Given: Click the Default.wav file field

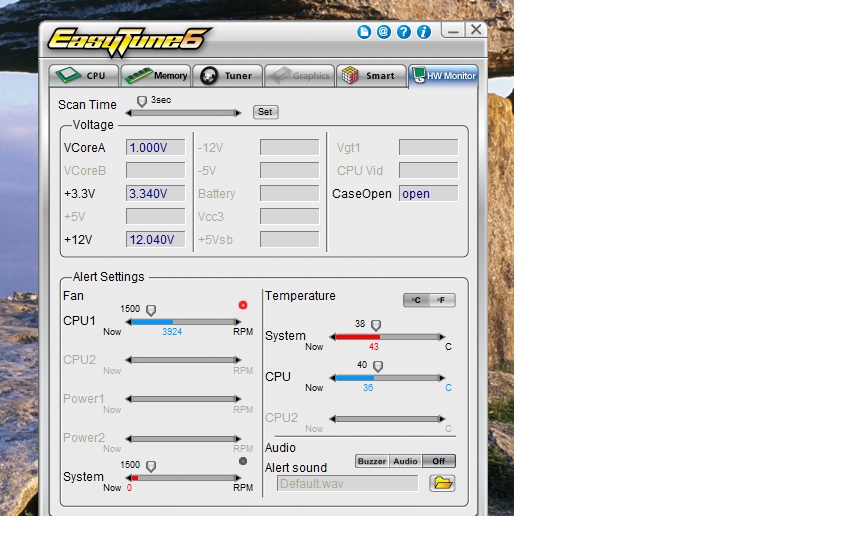Looking at the screenshot, I should click(x=347, y=484).
